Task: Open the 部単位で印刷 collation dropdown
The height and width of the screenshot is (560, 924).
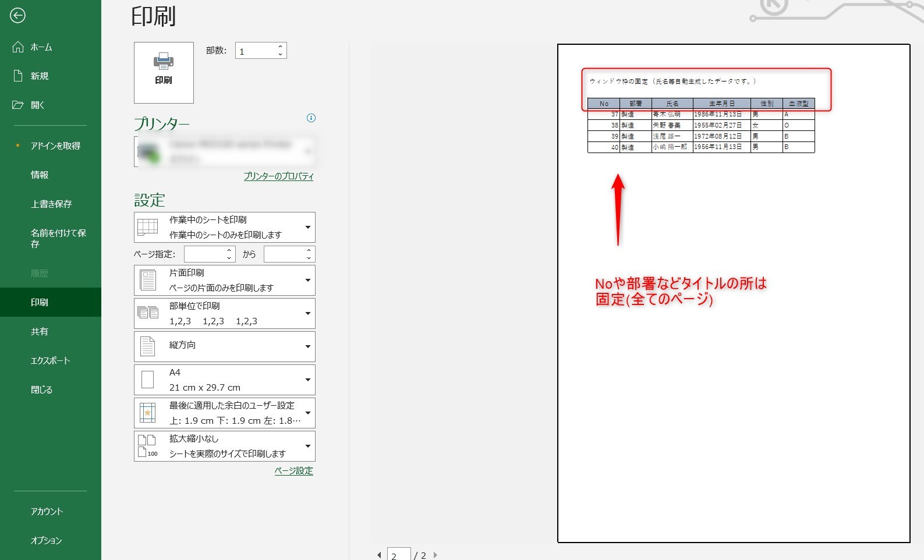Action: click(225, 313)
